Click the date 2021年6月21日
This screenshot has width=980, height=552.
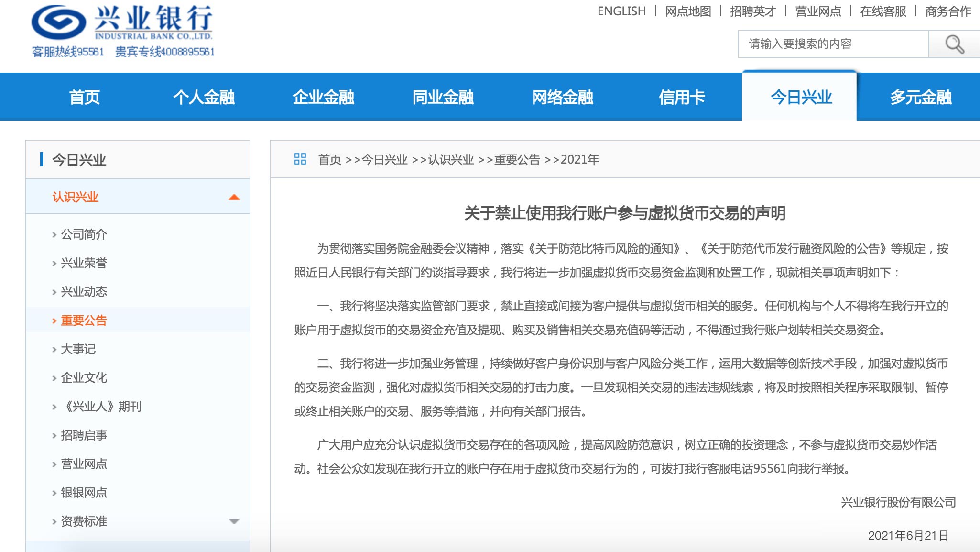[x=908, y=536]
